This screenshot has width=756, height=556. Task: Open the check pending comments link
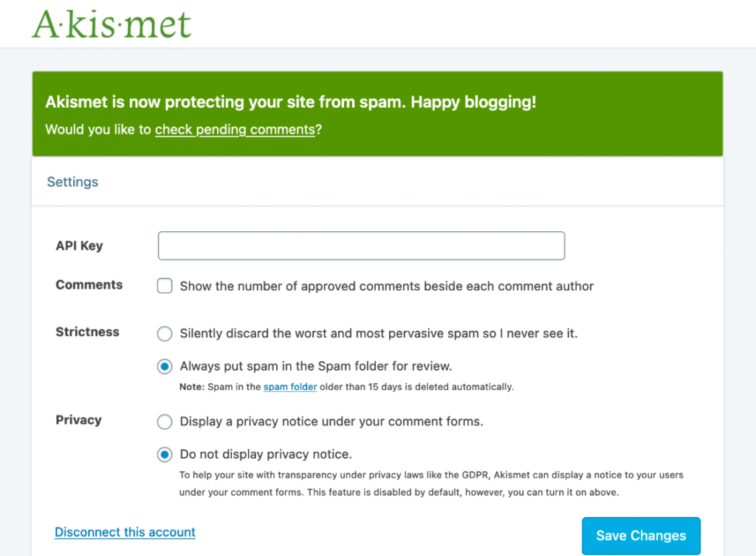point(235,129)
